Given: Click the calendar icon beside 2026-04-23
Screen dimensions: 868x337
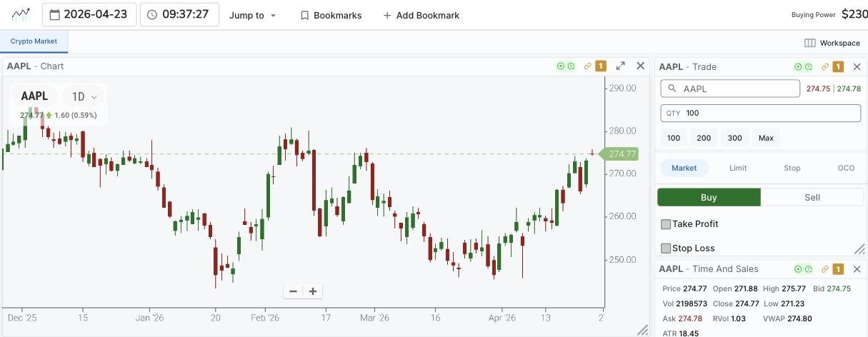Looking at the screenshot, I should pyautogui.click(x=54, y=14).
